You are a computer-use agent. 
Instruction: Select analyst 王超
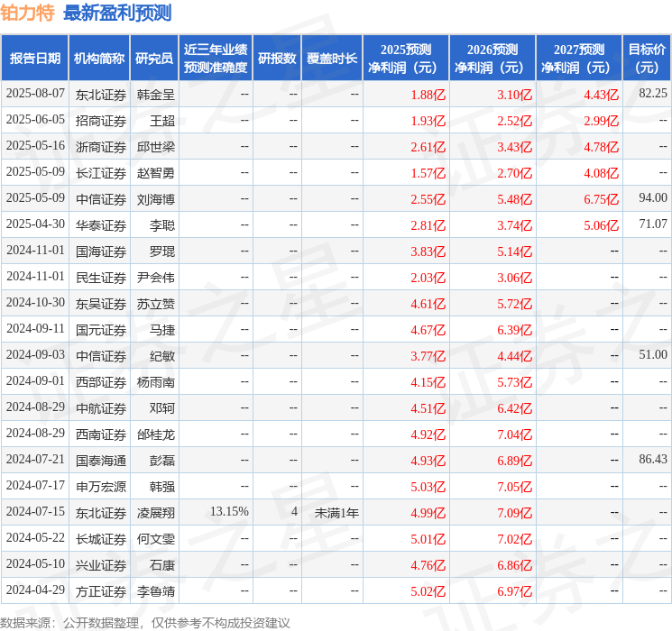click(162, 121)
